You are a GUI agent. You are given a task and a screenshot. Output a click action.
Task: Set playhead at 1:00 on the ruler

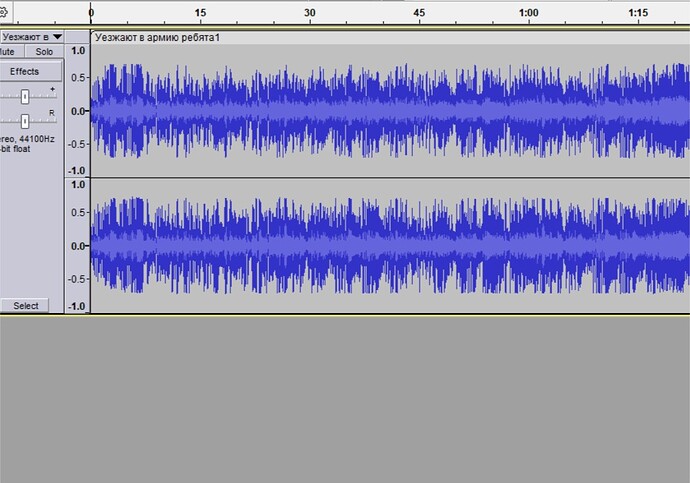click(x=529, y=14)
